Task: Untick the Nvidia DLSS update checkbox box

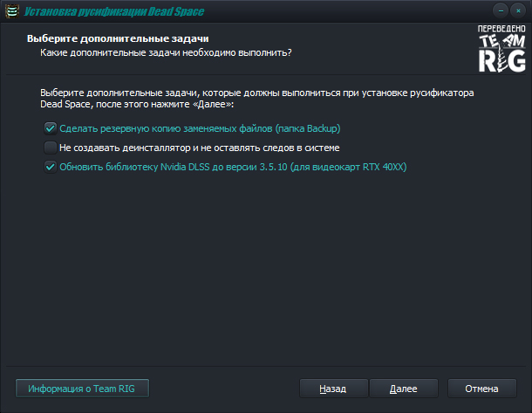Action: pyautogui.click(x=50, y=167)
